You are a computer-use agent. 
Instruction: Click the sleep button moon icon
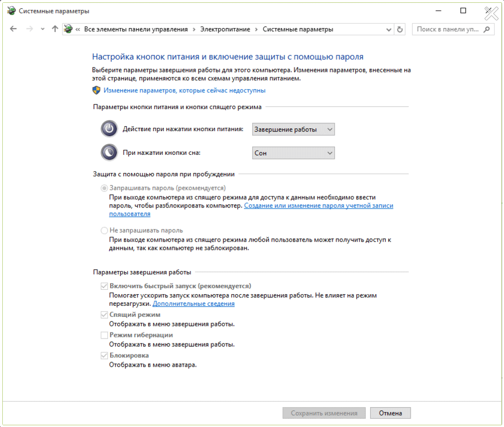[x=110, y=153]
